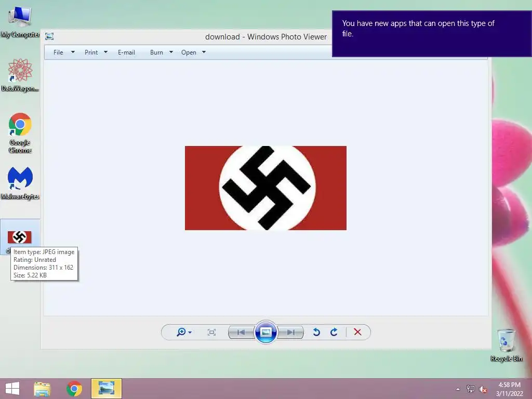
Task: Expand the zoom display size dropdown arrow
Action: point(190,332)
